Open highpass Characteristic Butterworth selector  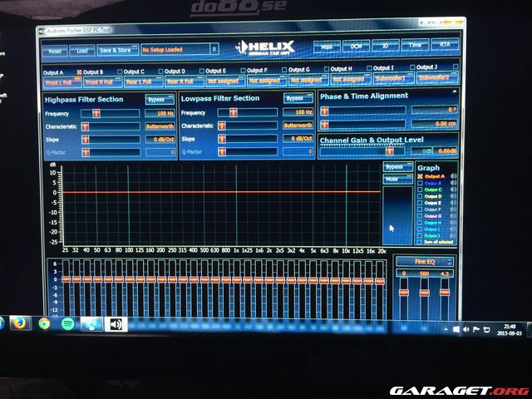pyautogui.click(x=160, y=126)
